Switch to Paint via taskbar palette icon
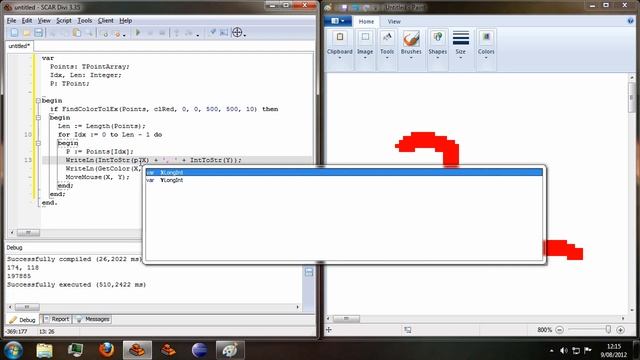This screenshot has width=640, height=360. coord(230,350)
